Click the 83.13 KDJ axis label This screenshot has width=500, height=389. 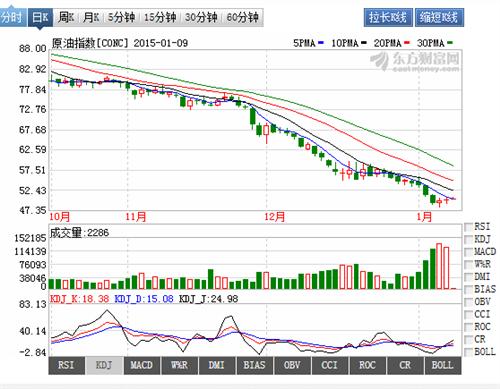tap(33, 304)
